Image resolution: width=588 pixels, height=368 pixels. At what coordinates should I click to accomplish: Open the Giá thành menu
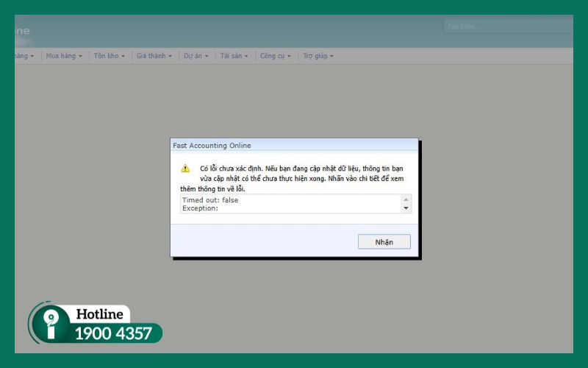154,56
